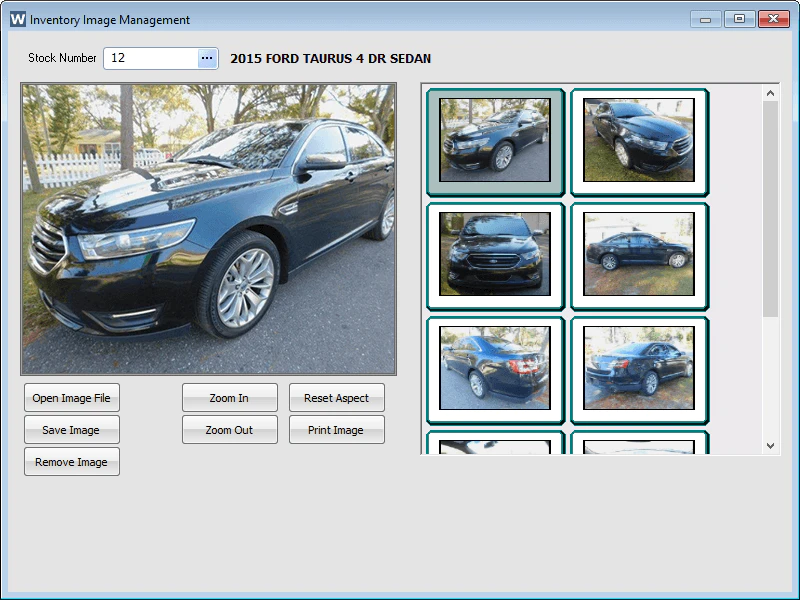Click the Print Image button
800x600 pixels.
(x=337, y=430)
